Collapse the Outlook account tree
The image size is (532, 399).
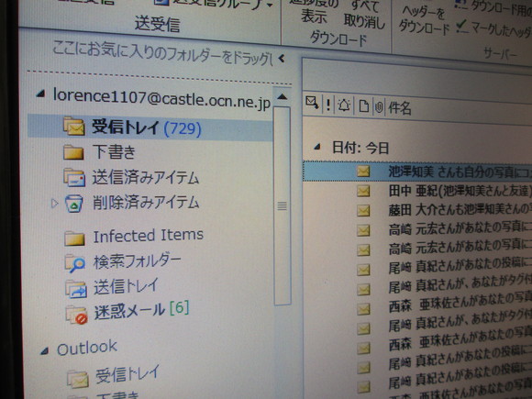(44, 350)
